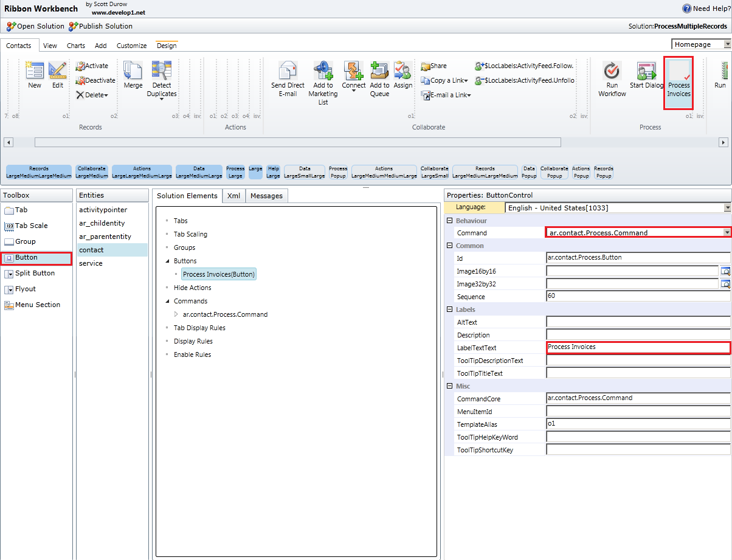Screen dimensions: 732x560
Task: Select the service entity
Action: pyautogui.click(x=91, y=263)
